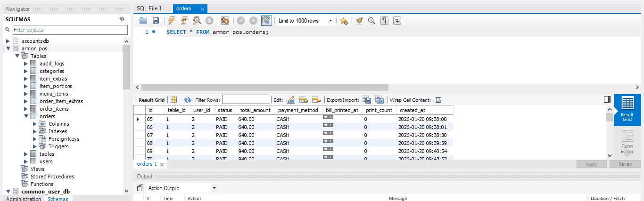Focus the Filter objects search field
Viewport: 644px width, 201px height.
(70, 30)
